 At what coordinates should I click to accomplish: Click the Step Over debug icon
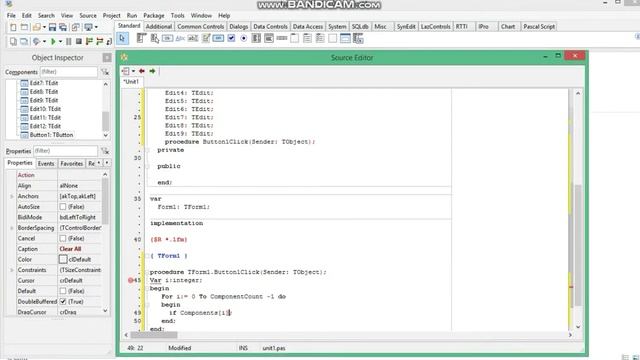(x=100, y=41)
